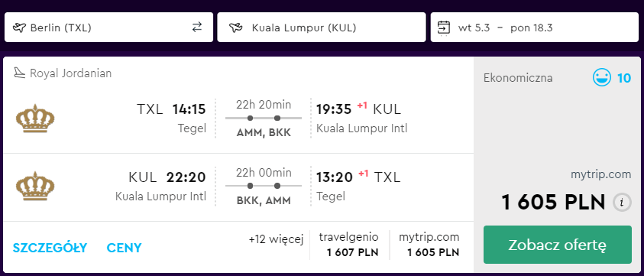
Task: Open the CENY prices tab
Action: tap(124, 248)
